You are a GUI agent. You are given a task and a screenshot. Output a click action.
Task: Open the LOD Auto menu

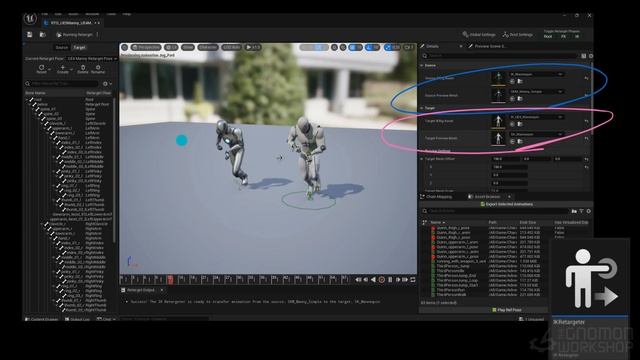(x=231, y=47)
